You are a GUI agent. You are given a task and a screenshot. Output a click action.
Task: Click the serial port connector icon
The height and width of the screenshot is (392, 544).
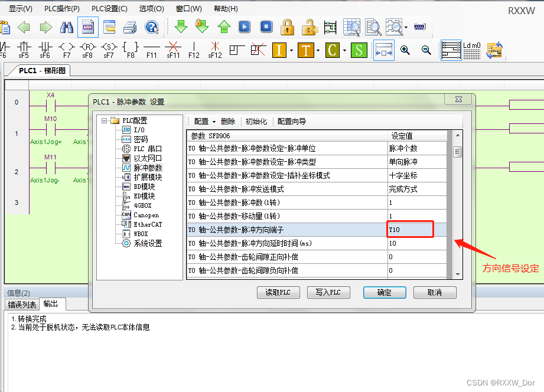tap(419, 27)
